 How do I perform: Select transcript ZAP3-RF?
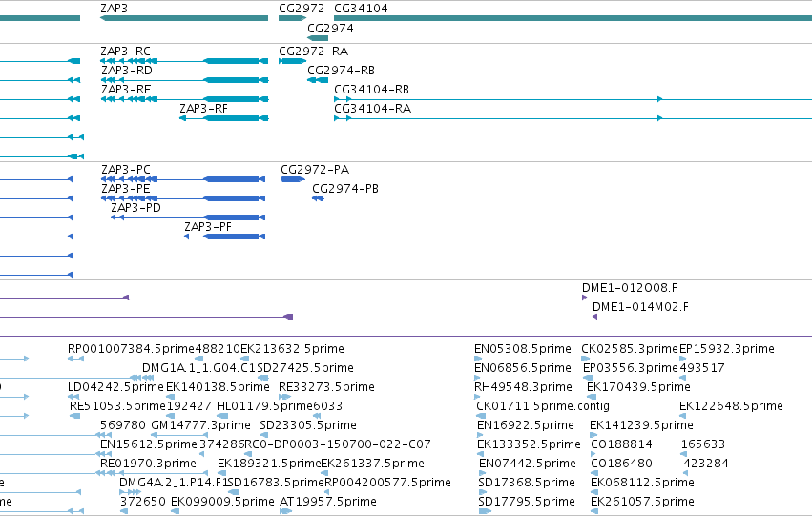223,118
